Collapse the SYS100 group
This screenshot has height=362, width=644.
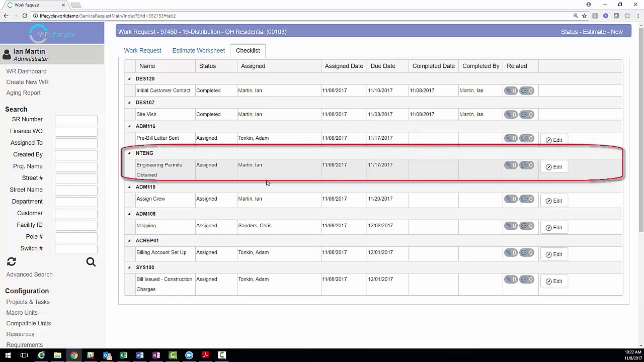click(x=129, y=267)
